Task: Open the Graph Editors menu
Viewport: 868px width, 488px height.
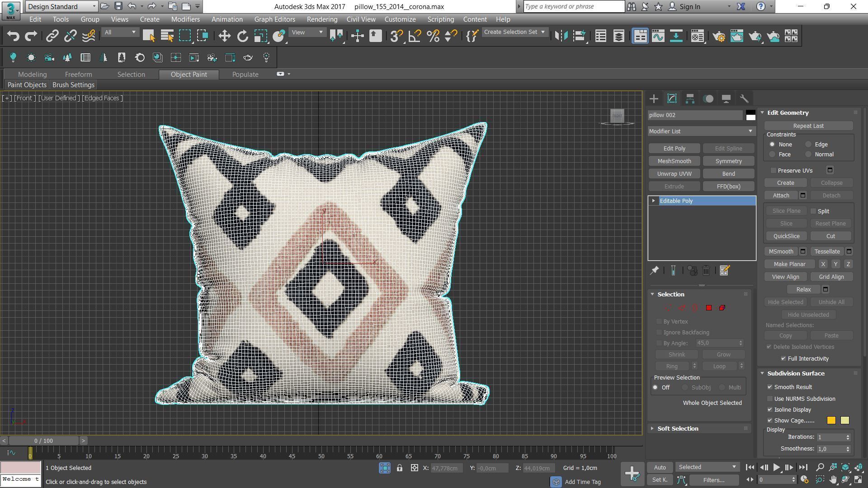Action: tap(274, 19)
